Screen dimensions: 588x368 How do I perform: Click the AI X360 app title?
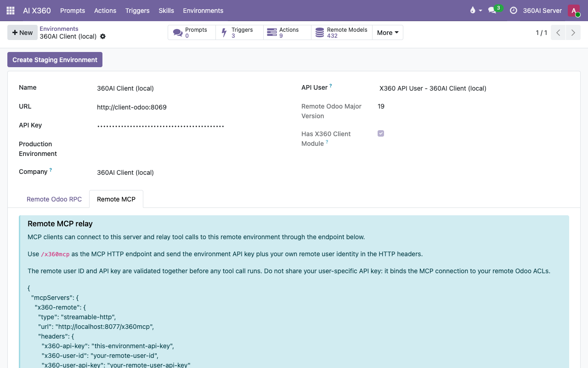(x=37, y=11)
